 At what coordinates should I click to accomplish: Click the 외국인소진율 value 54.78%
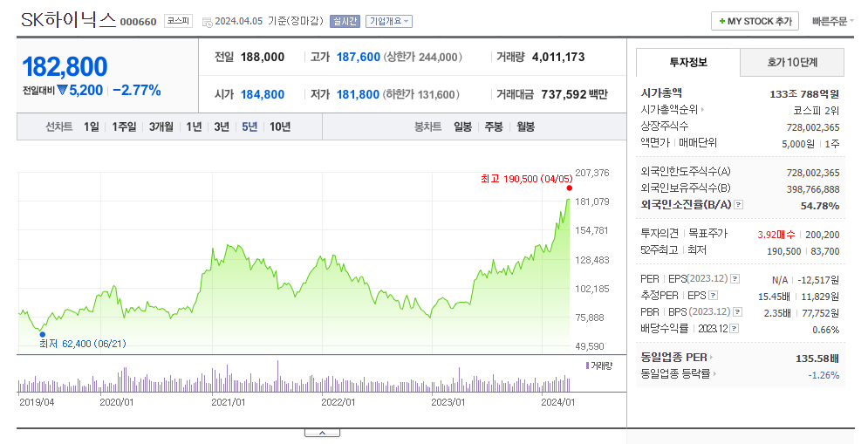point(820,206)
